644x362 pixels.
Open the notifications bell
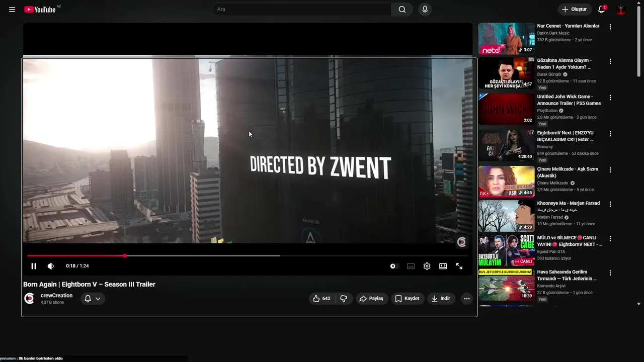(x=601, y=10)
